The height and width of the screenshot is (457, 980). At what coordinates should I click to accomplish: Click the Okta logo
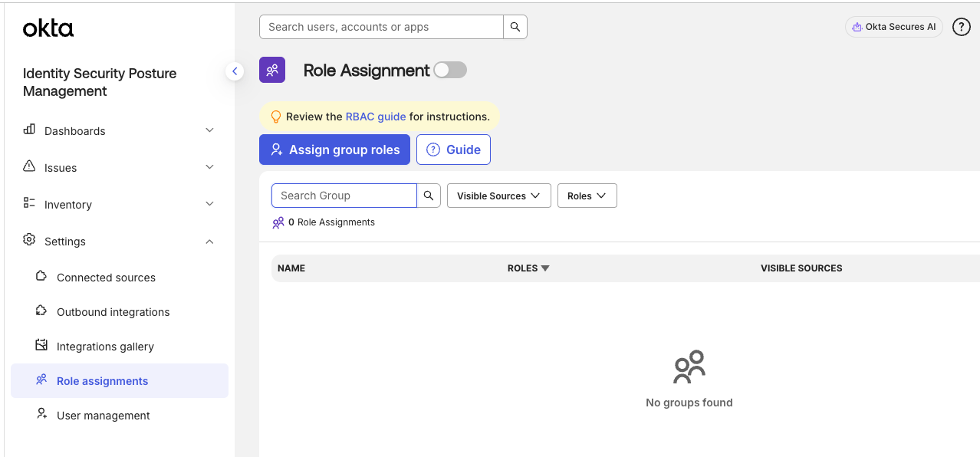click(48, 28)
